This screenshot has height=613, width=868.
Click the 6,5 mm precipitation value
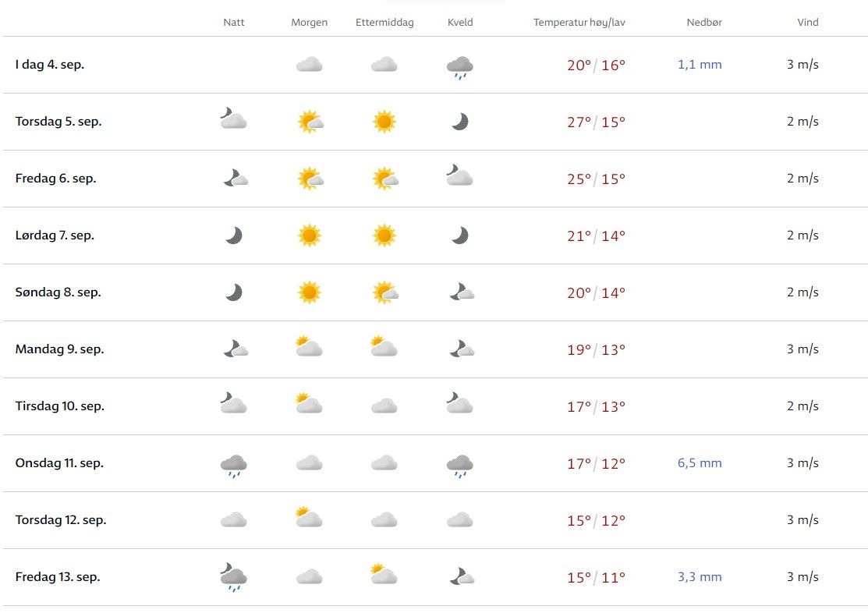[700, 463]
